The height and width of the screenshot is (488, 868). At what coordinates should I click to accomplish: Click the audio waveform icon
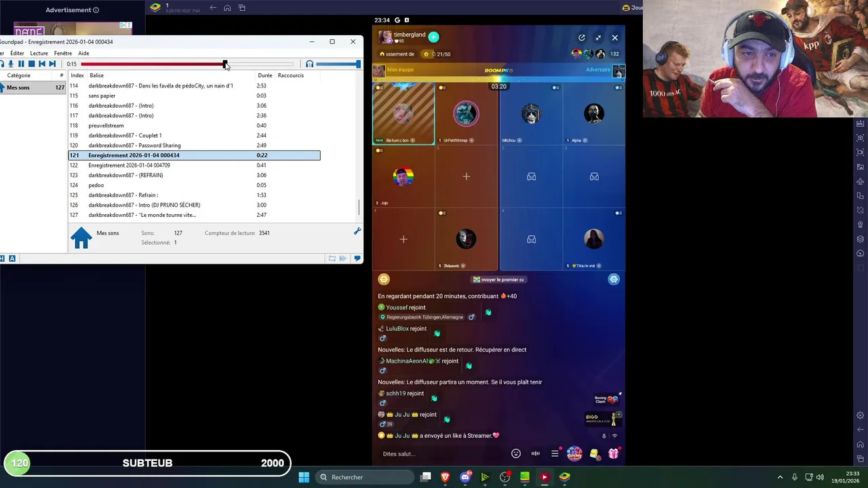[x=536, y=453]
